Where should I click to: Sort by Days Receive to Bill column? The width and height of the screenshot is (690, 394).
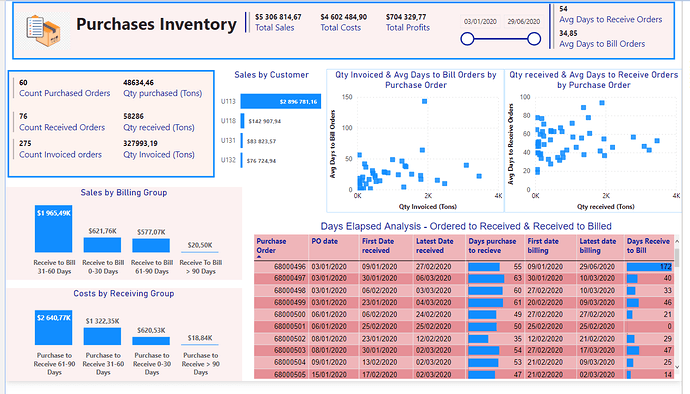(648, 246)
